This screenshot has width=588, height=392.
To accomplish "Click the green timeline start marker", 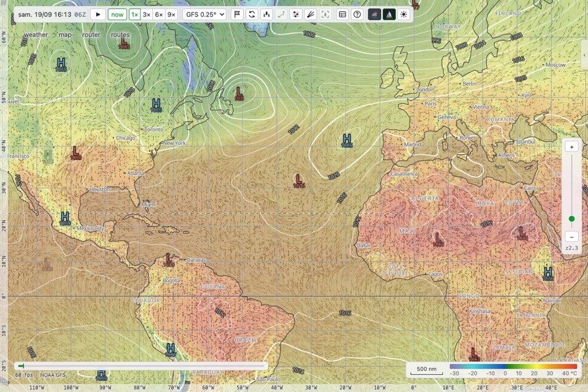I will 21,366.
